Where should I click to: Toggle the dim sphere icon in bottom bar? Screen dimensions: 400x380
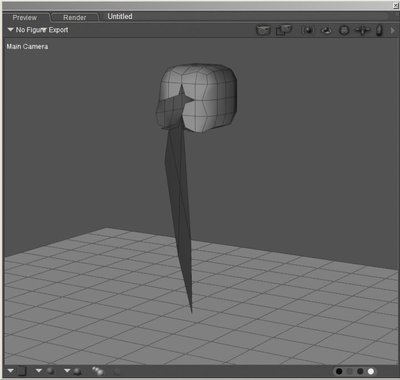[117, 371]
